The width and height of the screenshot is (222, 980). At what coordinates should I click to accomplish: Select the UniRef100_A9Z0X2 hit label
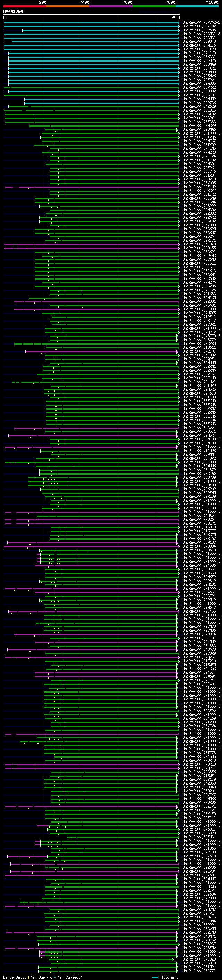click(x=199, y=217)
